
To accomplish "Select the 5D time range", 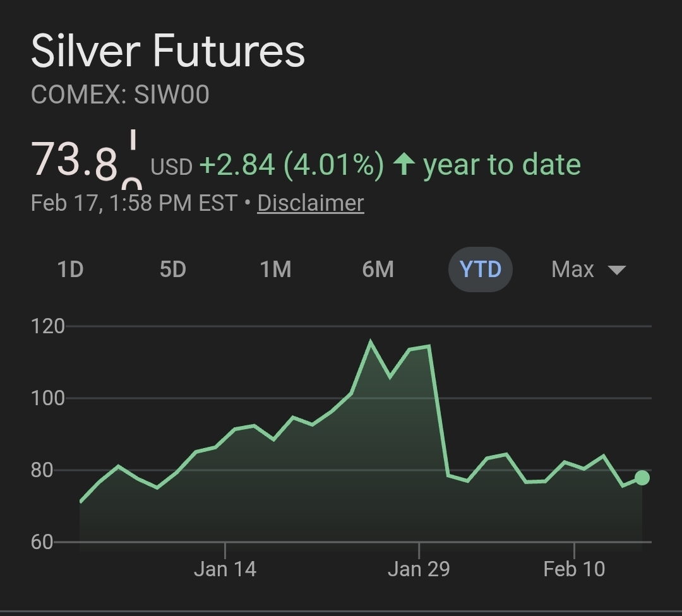I will pos(172,269).
